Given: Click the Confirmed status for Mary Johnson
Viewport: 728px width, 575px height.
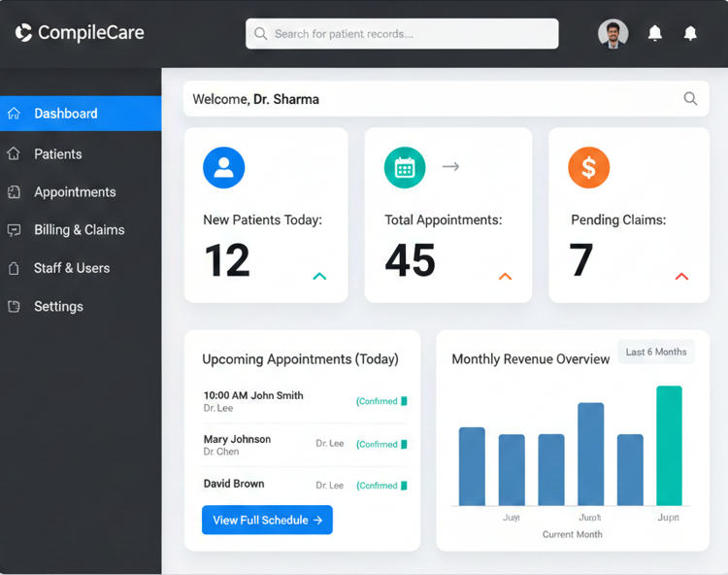Looking at the screenshot, I should click(381, 445).
